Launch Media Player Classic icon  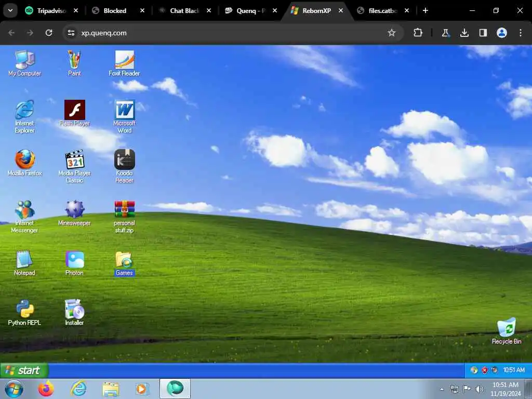[74, 166]
